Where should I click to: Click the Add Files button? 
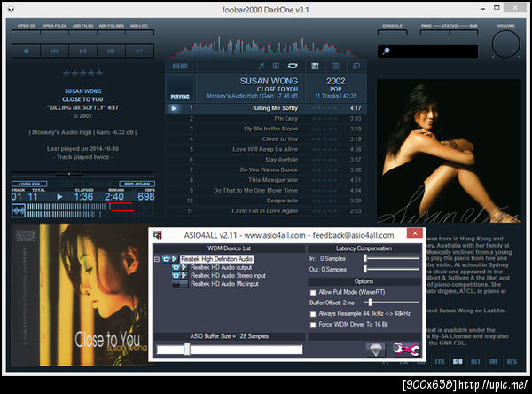(83, 33)
